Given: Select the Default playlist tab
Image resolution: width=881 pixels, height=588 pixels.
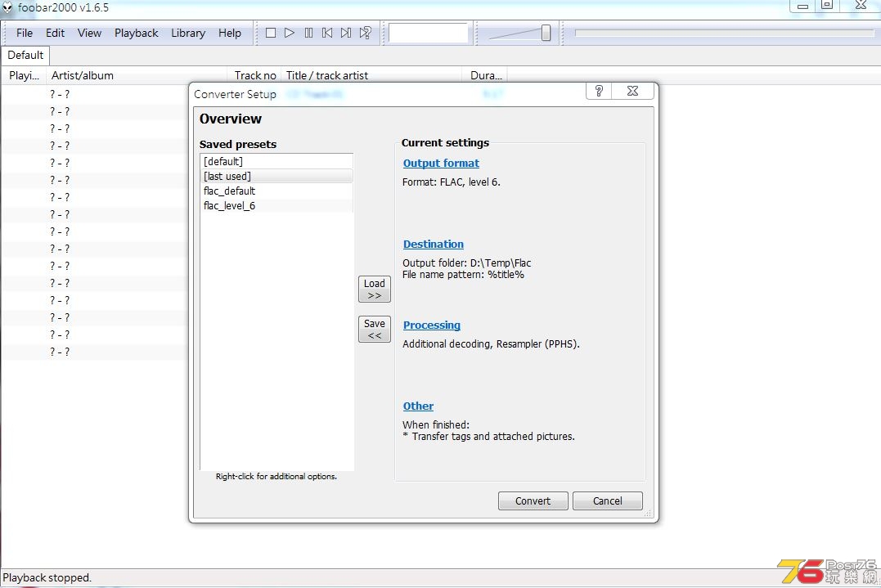Looking at the screenshot, I should pos(25,55).
